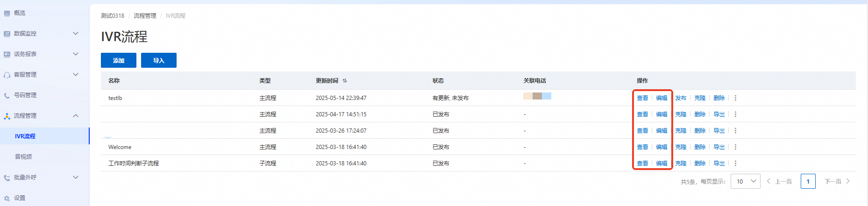Screen dimensions: 868x206
Task: Click the 号码管理 phone icon
Action: click(x=7, y=95)
